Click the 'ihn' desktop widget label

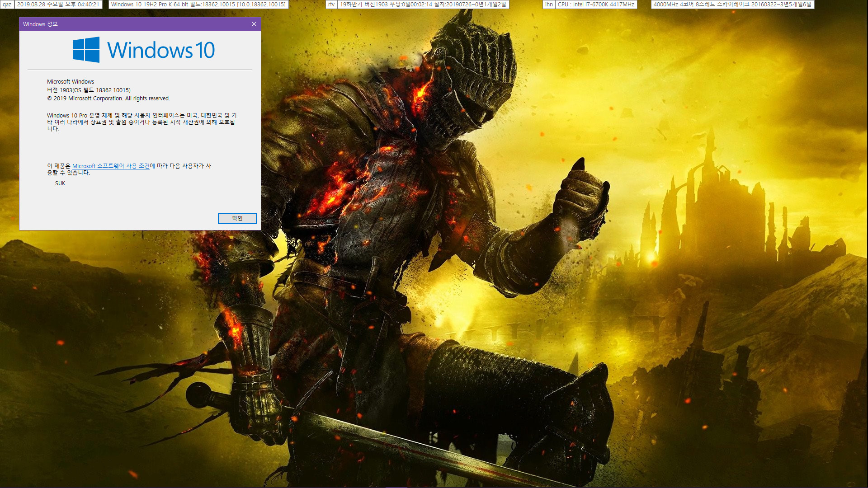click(549, 5)
